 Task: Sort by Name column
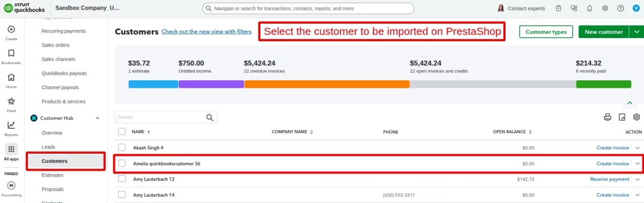(141, 132)
